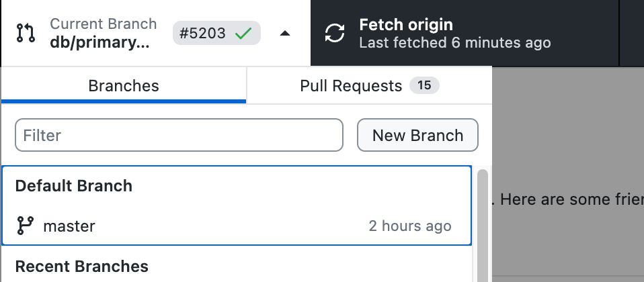This screenshot has height=282, width=644.
Task: Click the 'Last fetched 6 minutes ago' text
Action: click(x=455, y=43)
